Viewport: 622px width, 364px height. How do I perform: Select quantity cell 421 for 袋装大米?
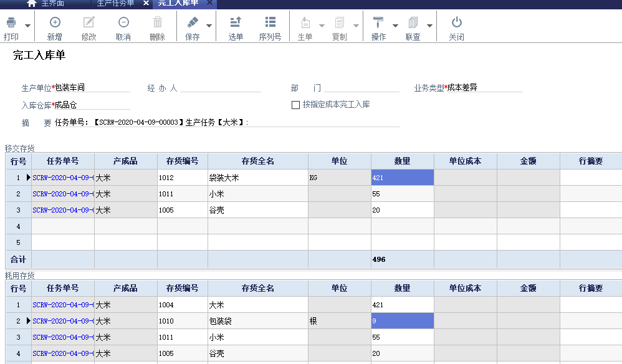point(402,178)
